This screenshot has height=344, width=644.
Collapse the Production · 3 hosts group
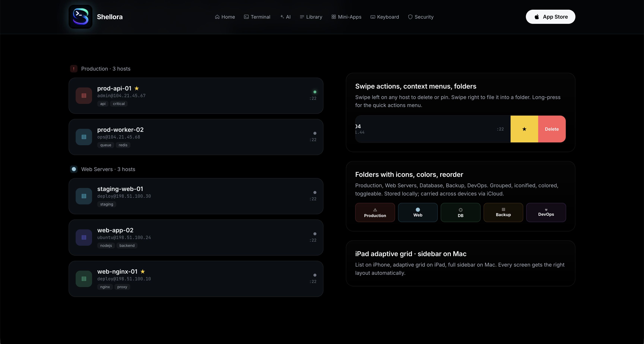click(106, 69)
